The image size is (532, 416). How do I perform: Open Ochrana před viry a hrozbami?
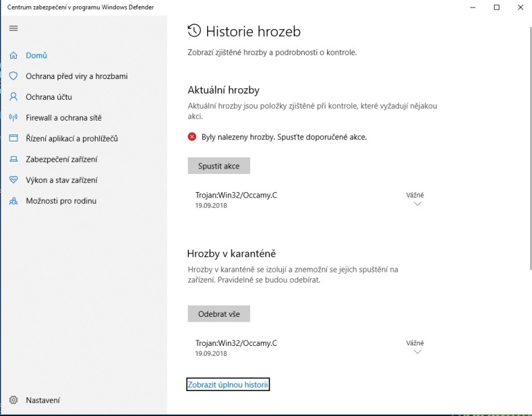77,76
